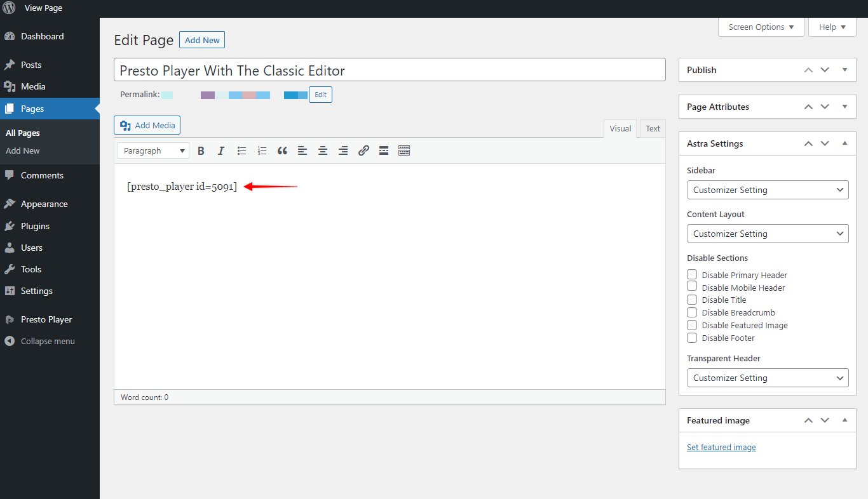Move Astra Settings panel down
The height and width of the screenshot is (499, 868).
tap(825, 143)
